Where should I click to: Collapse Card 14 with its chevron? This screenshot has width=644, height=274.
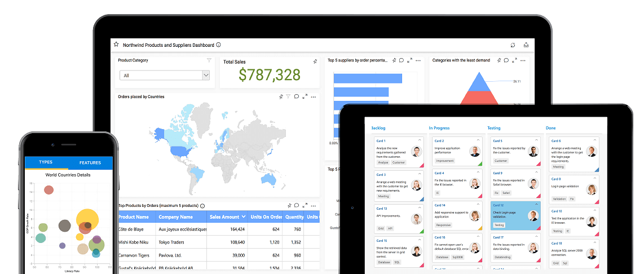click(x=478, y=205)
